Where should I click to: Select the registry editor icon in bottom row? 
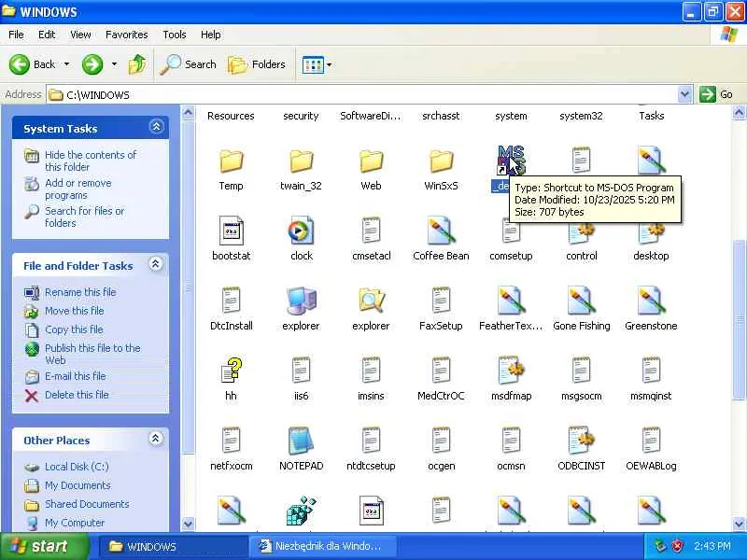(301, 511)
